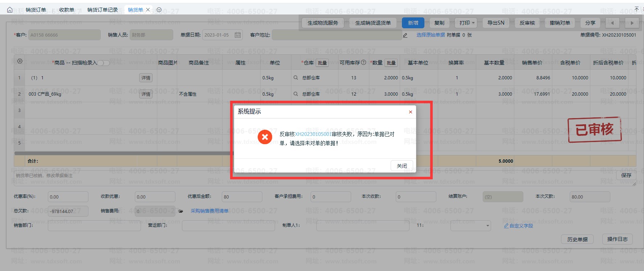
Task: Click warehouse search icon in row 1
Action: tap(296, 78)
